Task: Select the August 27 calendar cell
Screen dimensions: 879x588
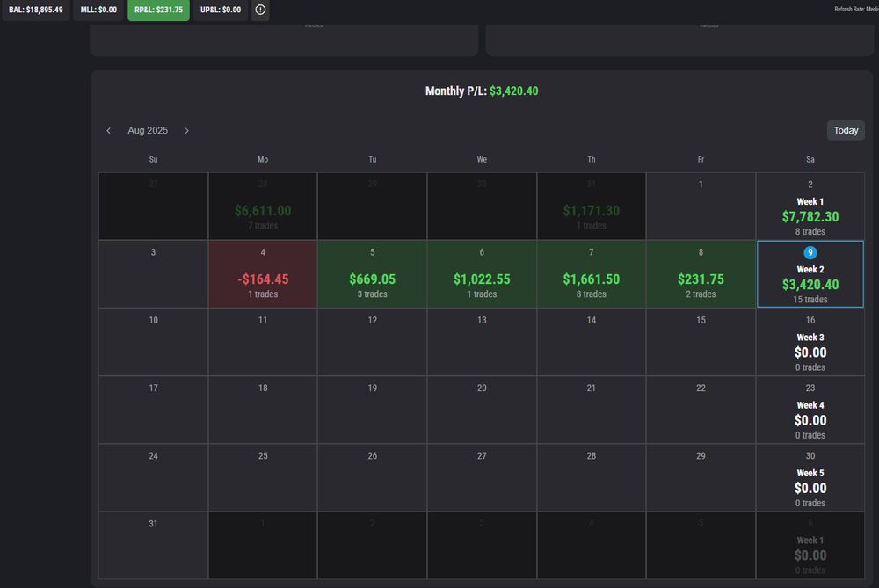Action: tap(482, 477)
